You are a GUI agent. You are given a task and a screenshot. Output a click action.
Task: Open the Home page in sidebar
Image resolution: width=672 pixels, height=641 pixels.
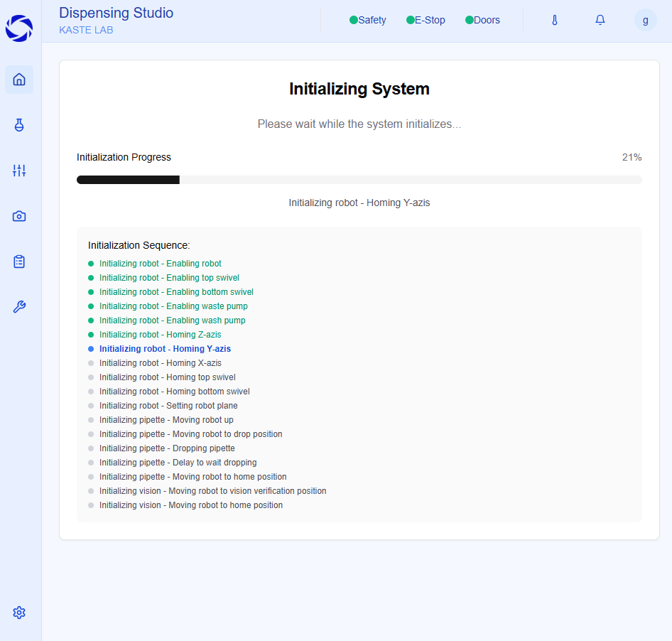[19, 80]
